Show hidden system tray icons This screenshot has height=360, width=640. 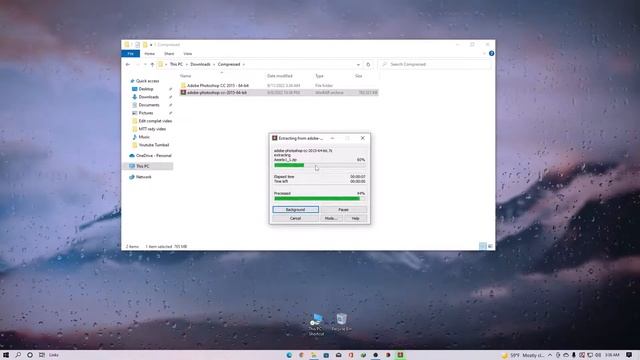550,355
